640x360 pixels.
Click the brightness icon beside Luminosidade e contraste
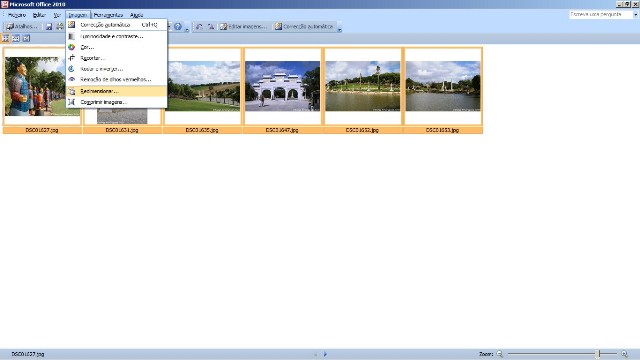click(71, 36)
